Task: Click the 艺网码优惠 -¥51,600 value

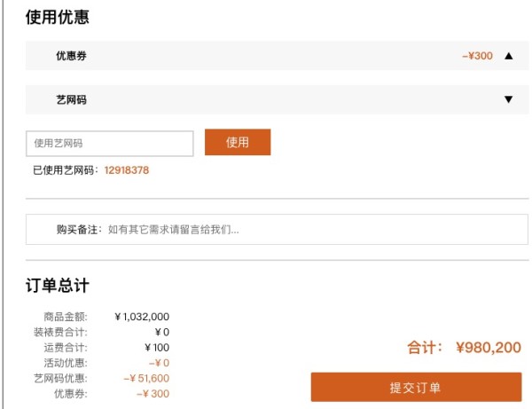Action: tap(146, 378)
